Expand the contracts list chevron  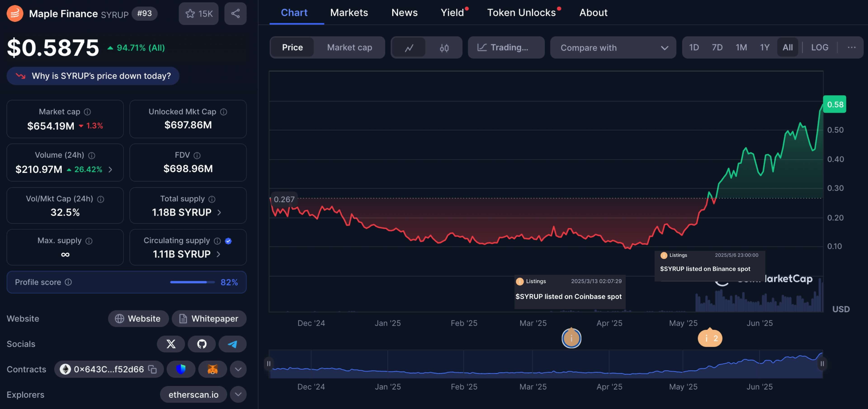coord(238,369)
